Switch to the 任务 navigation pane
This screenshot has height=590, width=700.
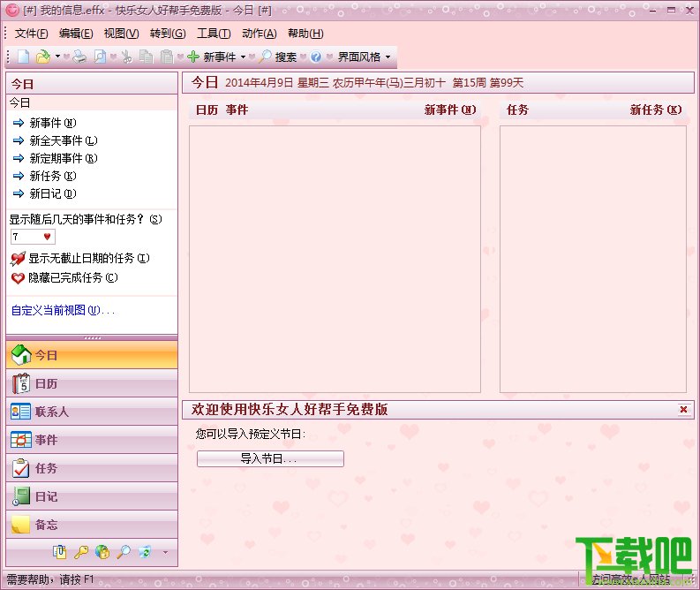click(x=92, y=468)
